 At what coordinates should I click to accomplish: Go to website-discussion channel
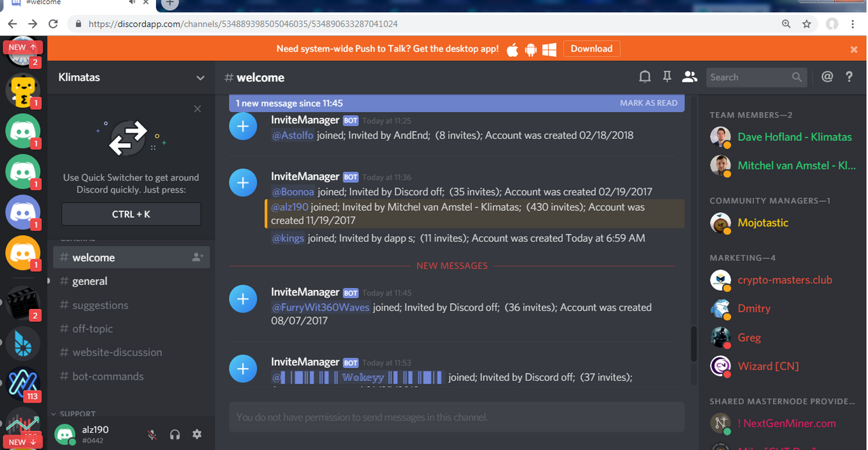[x=132, y=352]
